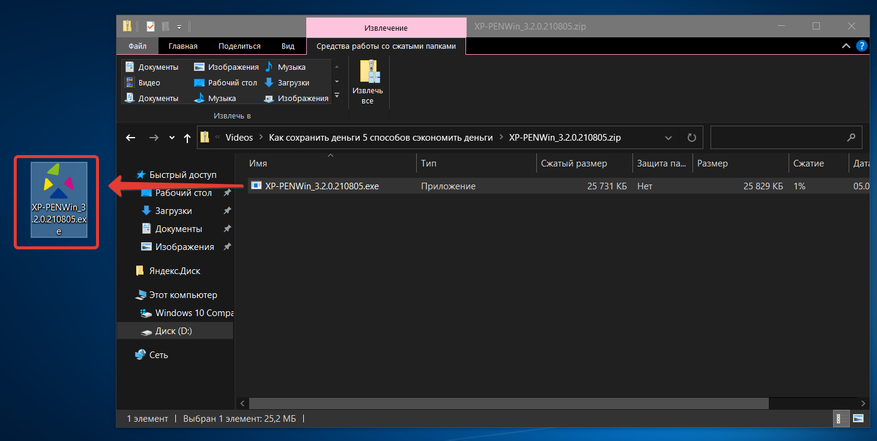Viewport: 877px width, 441px height.
Task: Select XP-PENWin_3.2.0.210805.exe in the file list
Action: tap(322, 186)
